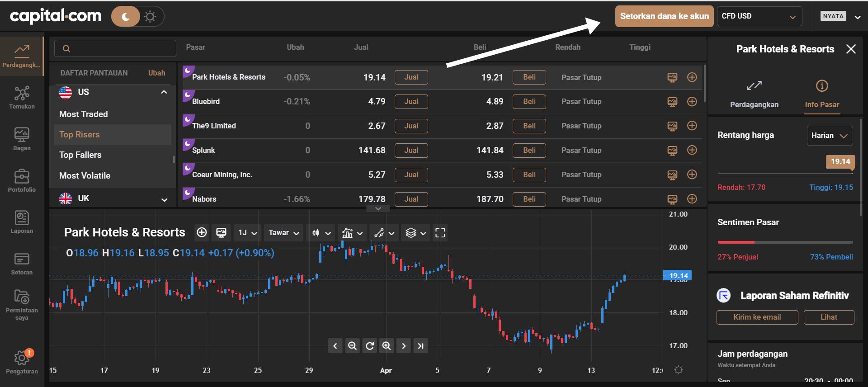Viewport: 868px width, 387px height.
Task: Add The9 Limited to watchlist
Action: click(692, 126)
